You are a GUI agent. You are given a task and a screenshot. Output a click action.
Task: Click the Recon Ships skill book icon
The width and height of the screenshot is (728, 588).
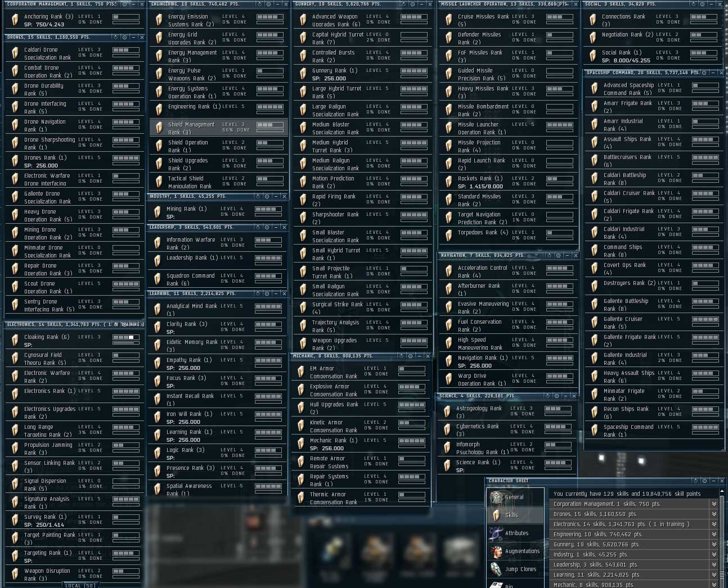tap(595, 413)
